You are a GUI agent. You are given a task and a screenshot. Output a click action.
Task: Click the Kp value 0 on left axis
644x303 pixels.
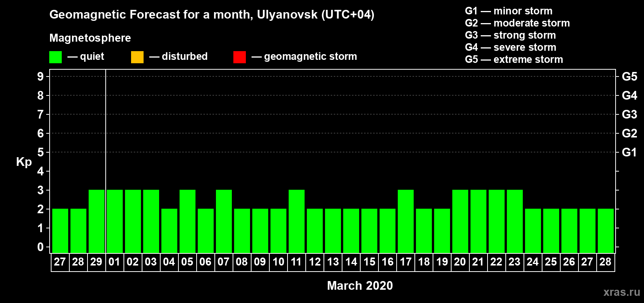(41, 247)
